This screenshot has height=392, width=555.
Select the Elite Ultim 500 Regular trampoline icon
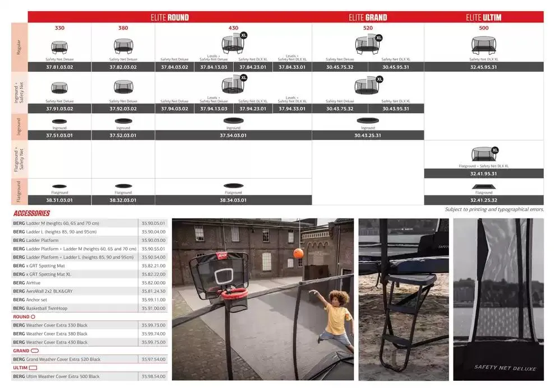pyautogui.click(x=483, y=45)
